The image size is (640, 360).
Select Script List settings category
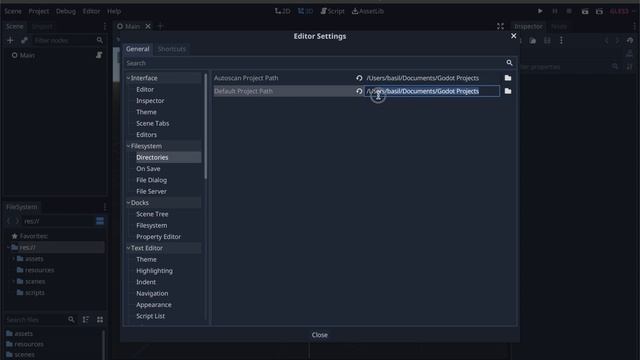click(x=151, y=316)
